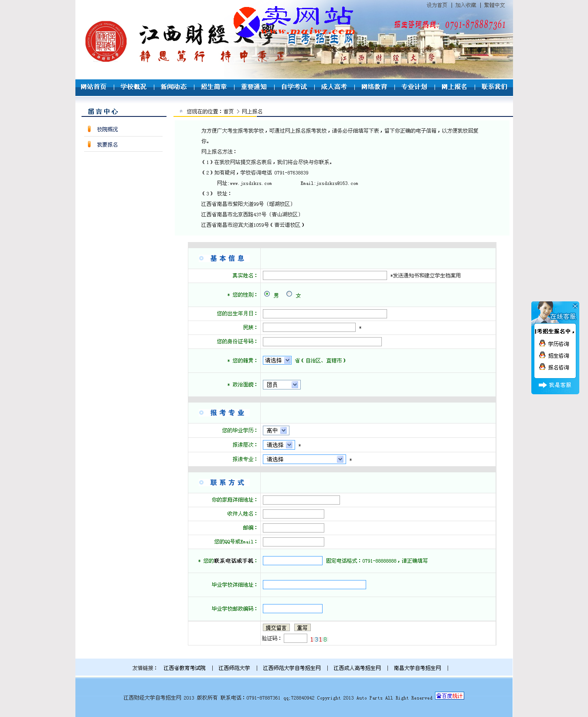Open 江西师范大学 friendly link
Image resolution: width=588 pixels, height=717 pixels.
pos(234,668)
